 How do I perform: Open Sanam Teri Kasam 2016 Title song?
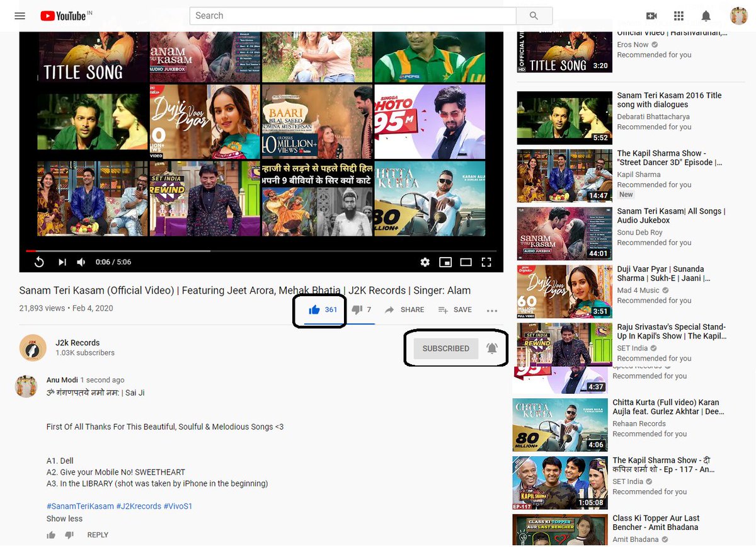(669, 100)
